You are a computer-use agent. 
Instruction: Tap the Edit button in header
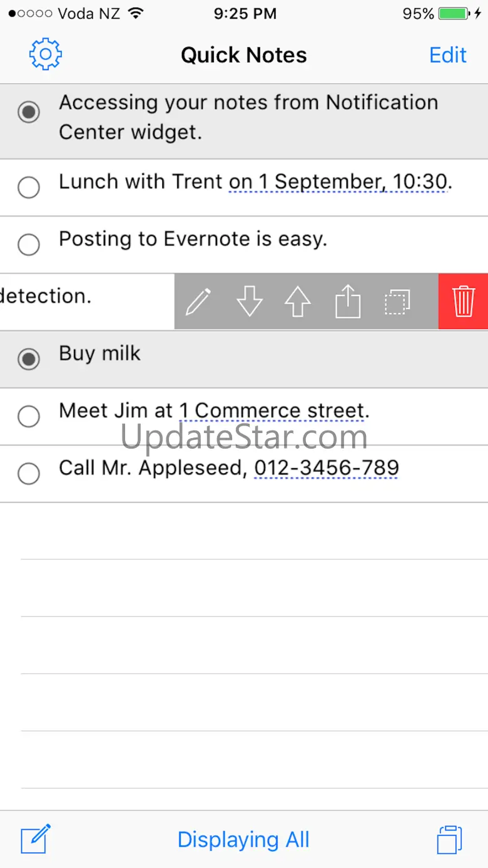pos(448,55)
